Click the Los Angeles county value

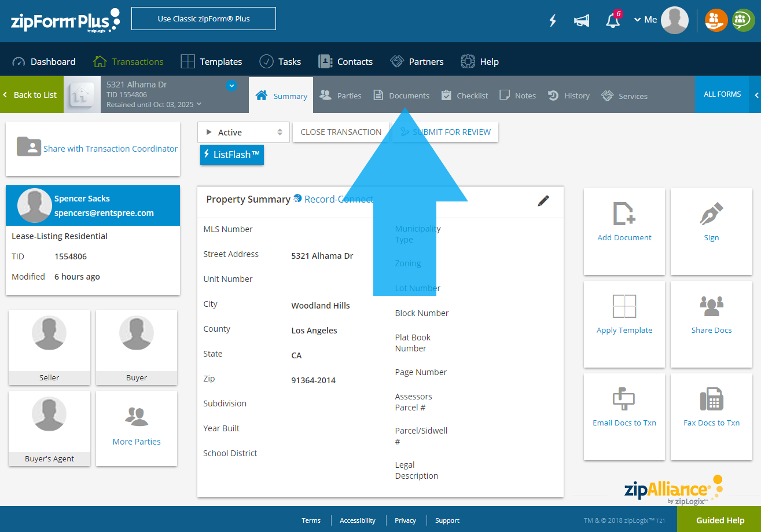point(314,331)
